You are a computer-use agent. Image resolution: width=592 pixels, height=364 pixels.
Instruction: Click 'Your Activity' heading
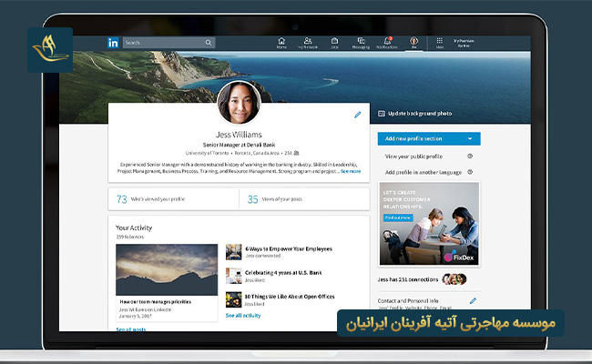[134, 227]
